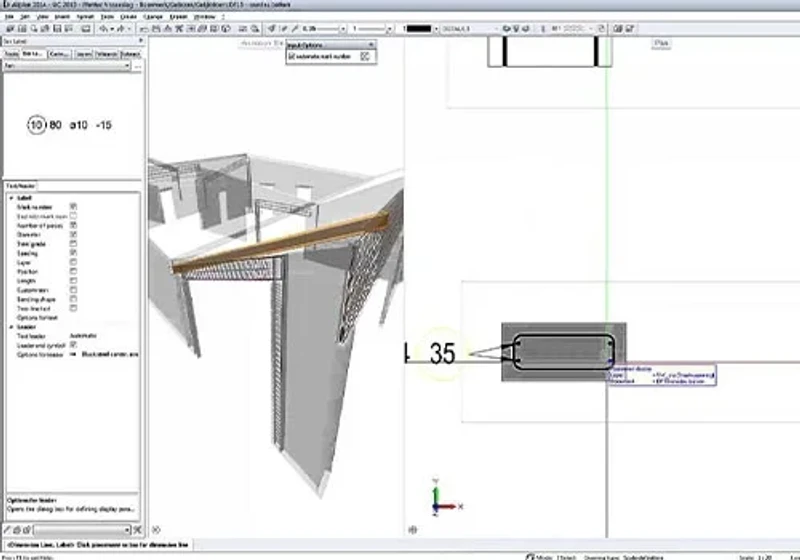Click the Redo arrow icon in toolbar
800x560 pixels.
coord(121,29)
